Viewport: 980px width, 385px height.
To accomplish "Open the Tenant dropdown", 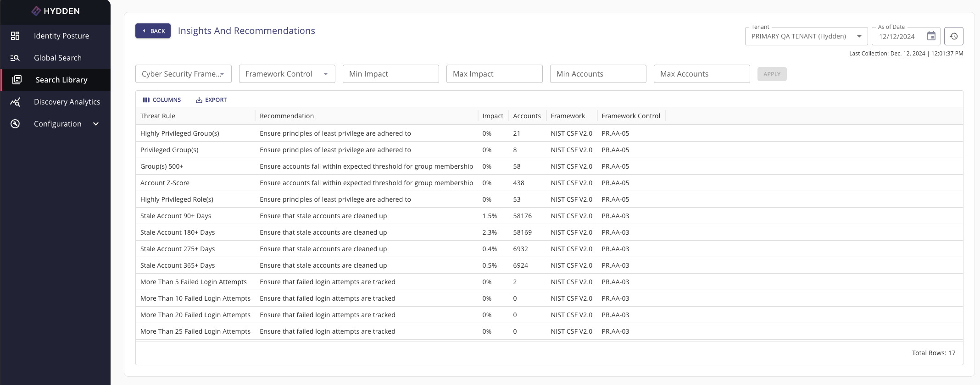I will pos(807,36).
